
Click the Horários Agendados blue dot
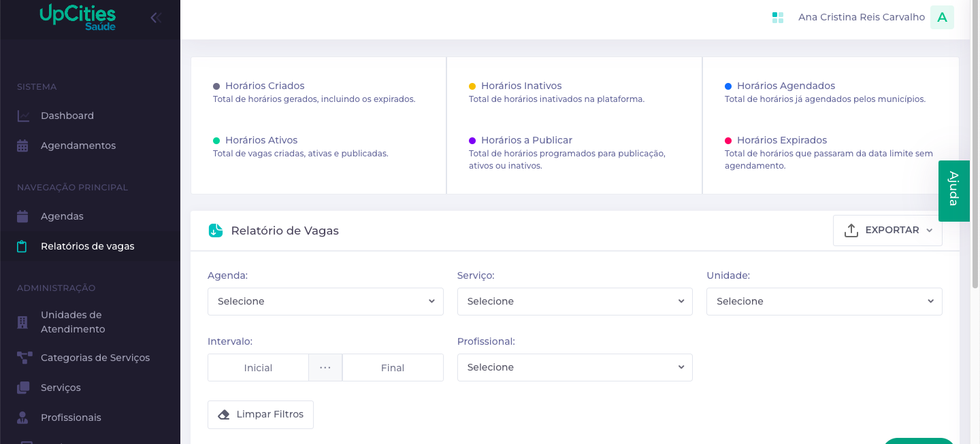click(x=728, y=86)
